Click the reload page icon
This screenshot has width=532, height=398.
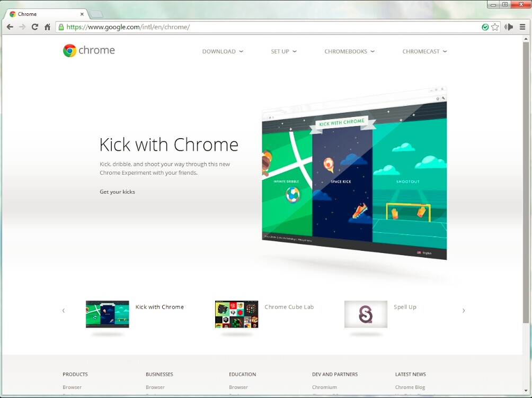(x=34, y=26)
